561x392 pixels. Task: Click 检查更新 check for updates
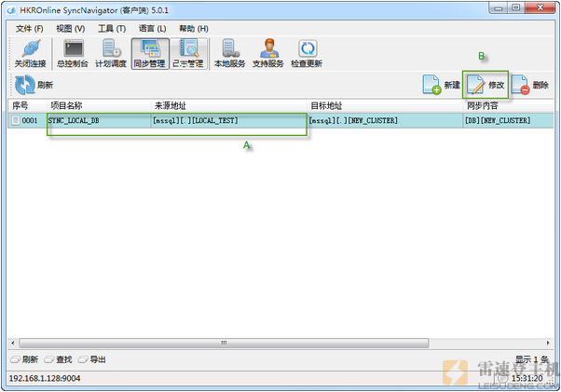[307, 54]
